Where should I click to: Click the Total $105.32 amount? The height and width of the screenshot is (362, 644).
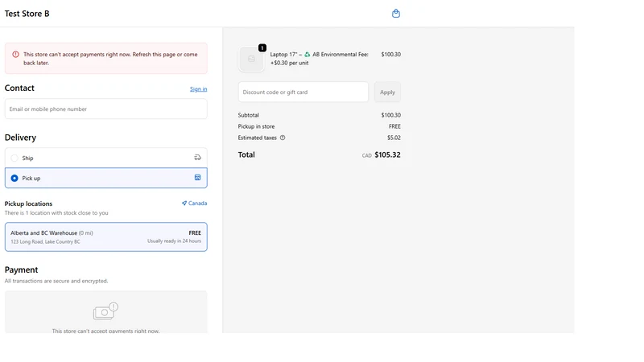tap(387, 154)
